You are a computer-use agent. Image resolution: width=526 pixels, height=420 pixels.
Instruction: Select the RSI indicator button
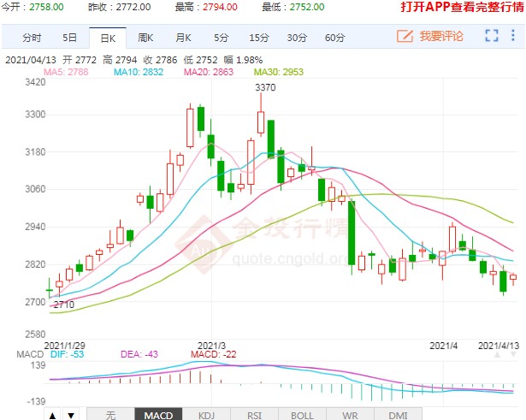tap(254, 416)
